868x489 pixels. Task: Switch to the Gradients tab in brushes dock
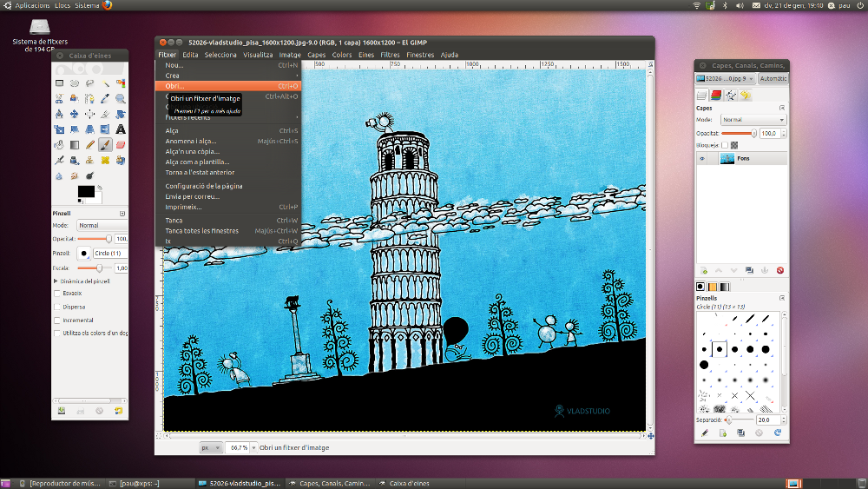pyautogui.click(x=725, y=287)
